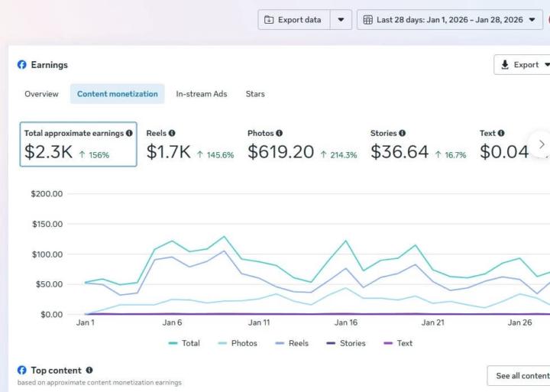
Task: Open the Export data dropdown arrow
Action: [341, 20]
